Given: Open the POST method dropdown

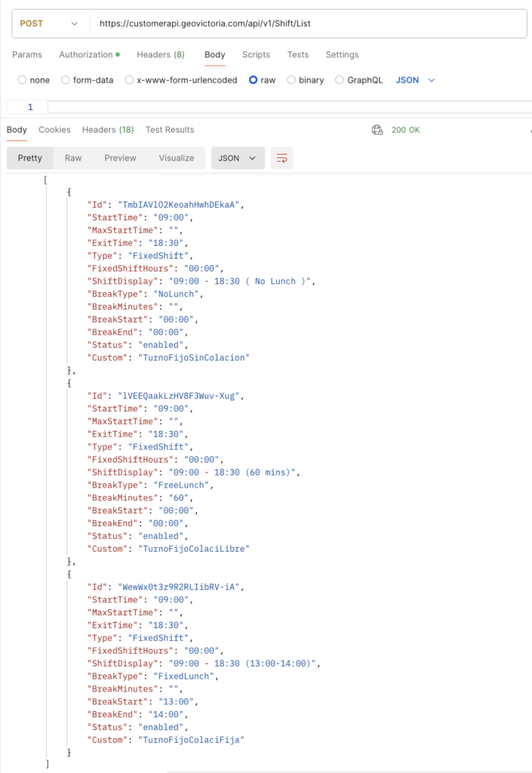Looking at the screenshot, I should point(48,23).
